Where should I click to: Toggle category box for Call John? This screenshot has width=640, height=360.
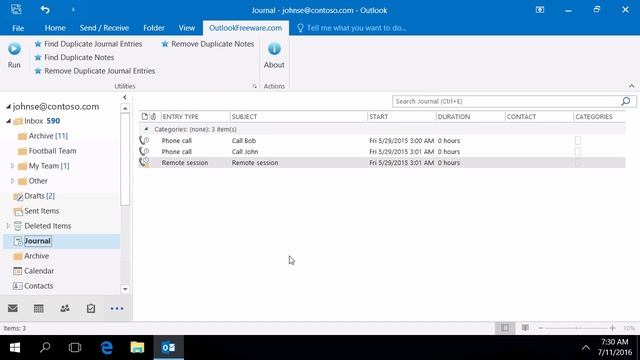pos(578,151)
